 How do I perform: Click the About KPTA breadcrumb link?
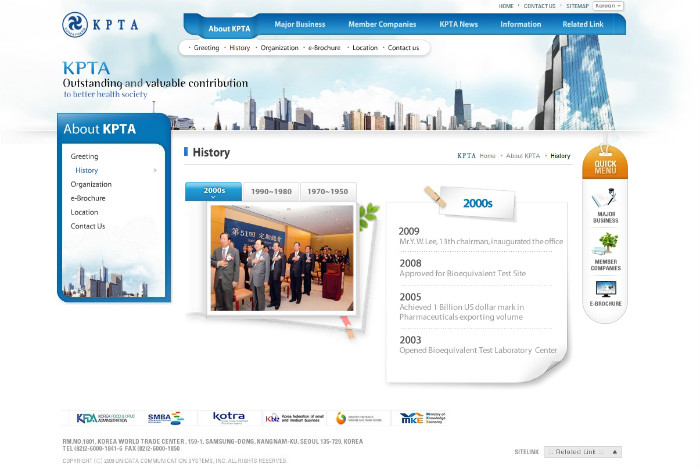(x=523, y=156)
